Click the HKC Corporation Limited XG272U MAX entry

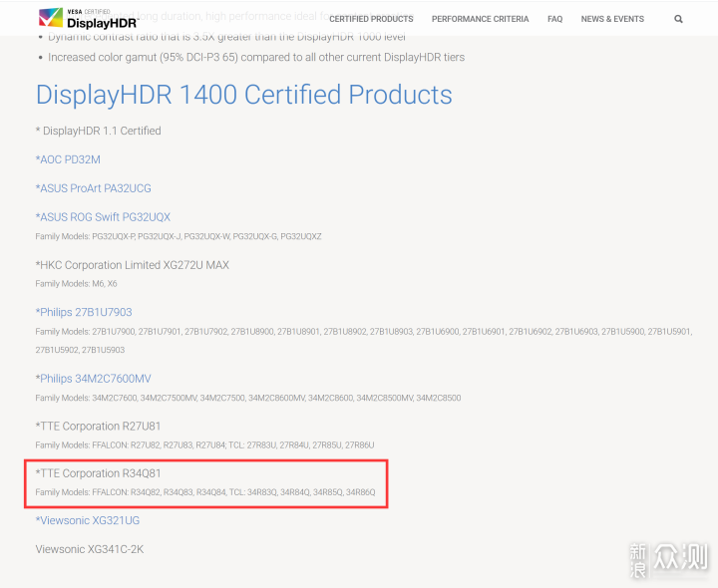[x=133, y=265]
